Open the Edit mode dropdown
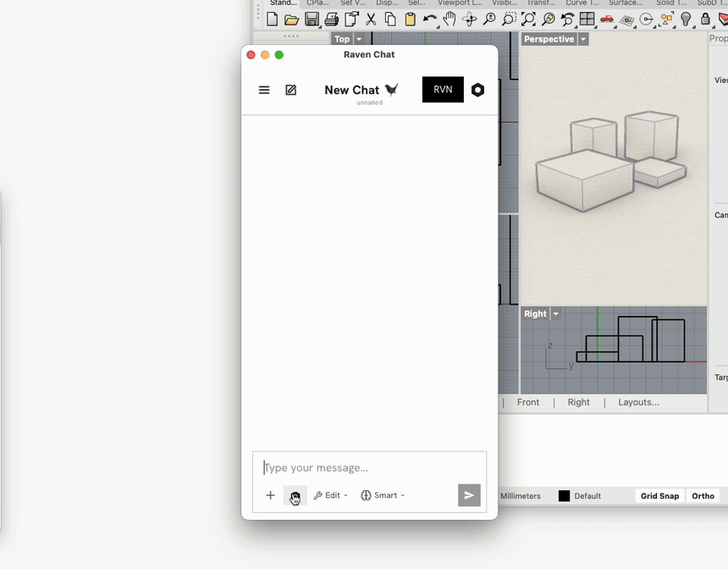This screenshot has width=728, height=569. tap(331, 495)
